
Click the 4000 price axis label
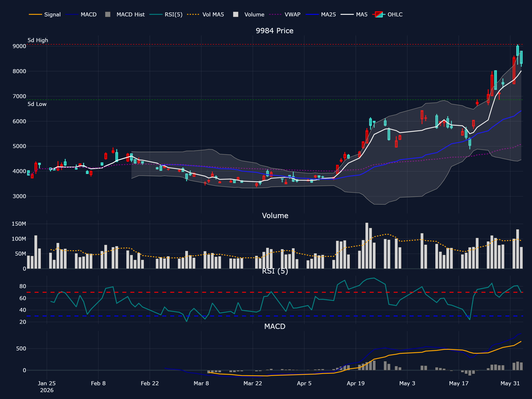pyautogui.click(x=19, y=171)
